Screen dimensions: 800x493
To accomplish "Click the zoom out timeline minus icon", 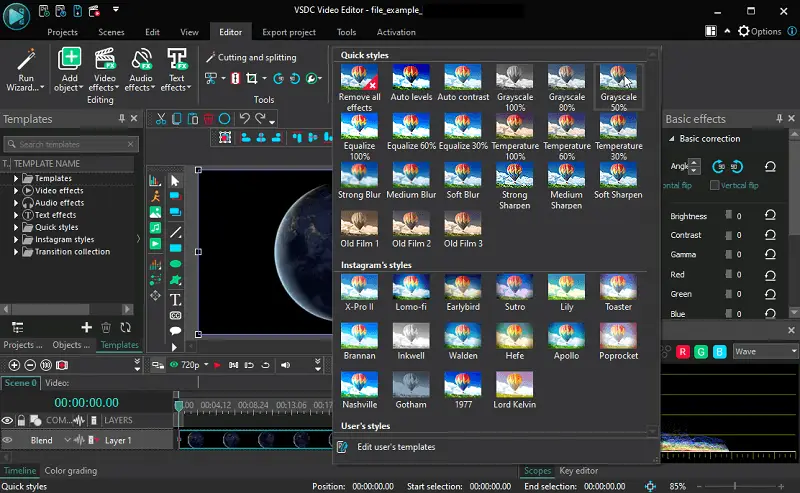I will pyautogui.click(x=30, y=365).
